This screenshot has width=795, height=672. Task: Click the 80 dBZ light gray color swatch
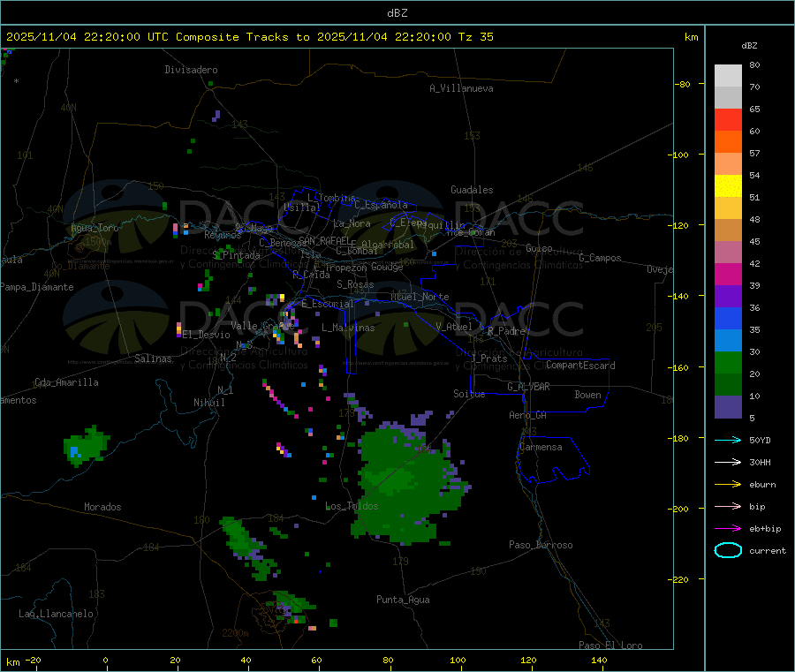coord(728,76)
